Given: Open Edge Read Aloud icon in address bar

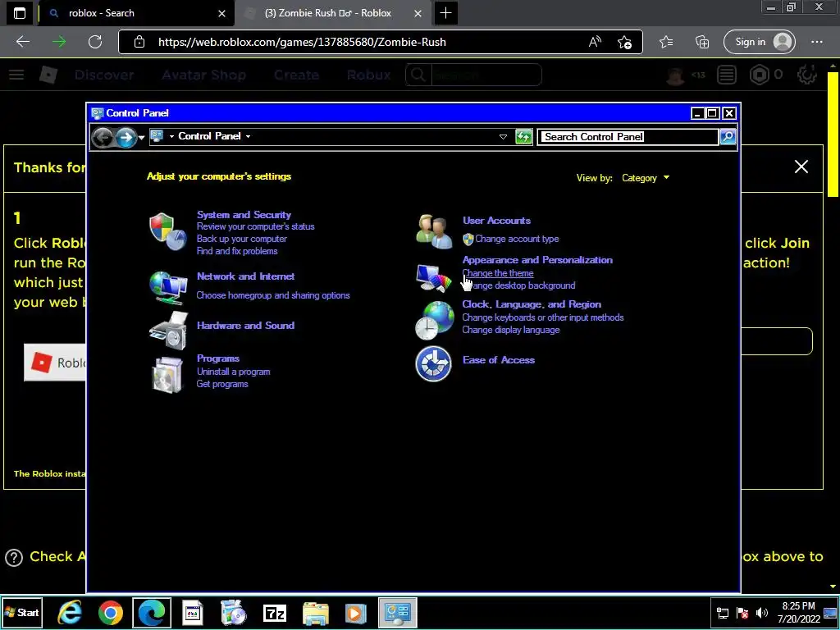Looking at the screenshot, I should (595, 42).
